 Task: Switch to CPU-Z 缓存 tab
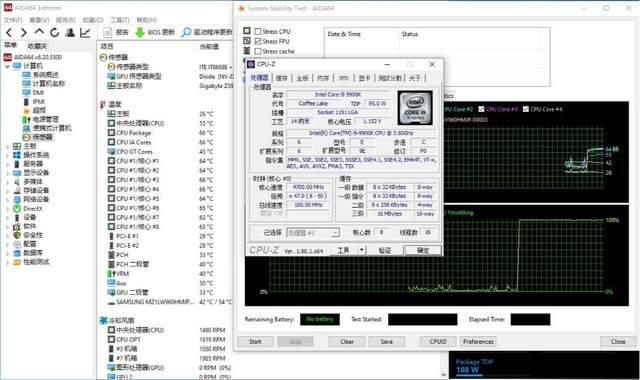click(282, 78)
